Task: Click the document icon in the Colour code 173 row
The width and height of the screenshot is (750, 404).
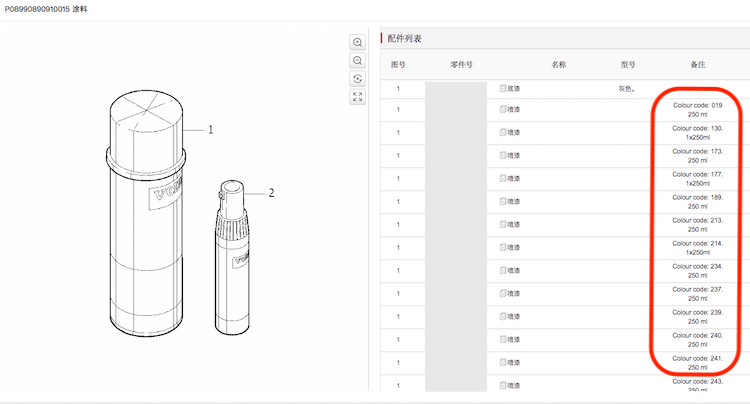Action: [503, 155]
